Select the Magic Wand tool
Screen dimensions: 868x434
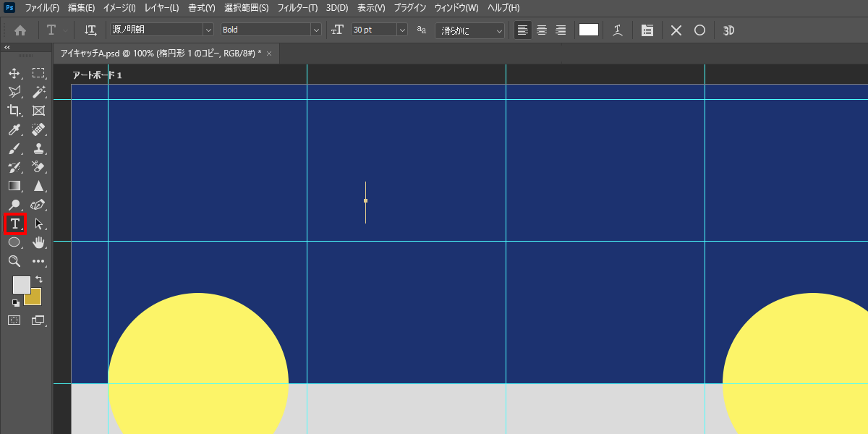pyautogui.click(x=38, y=92)
